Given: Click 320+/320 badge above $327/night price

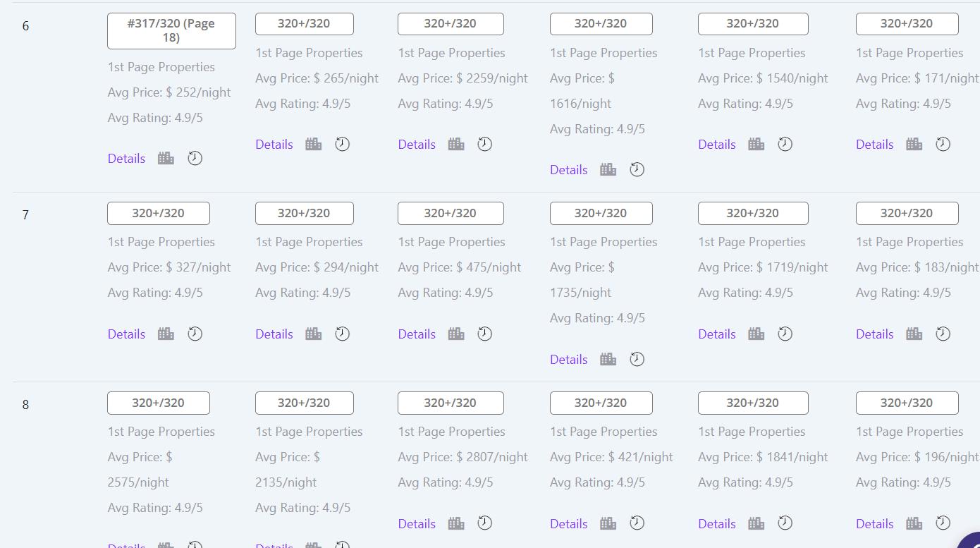Looking at the screenshot, I should pos(159,213).
